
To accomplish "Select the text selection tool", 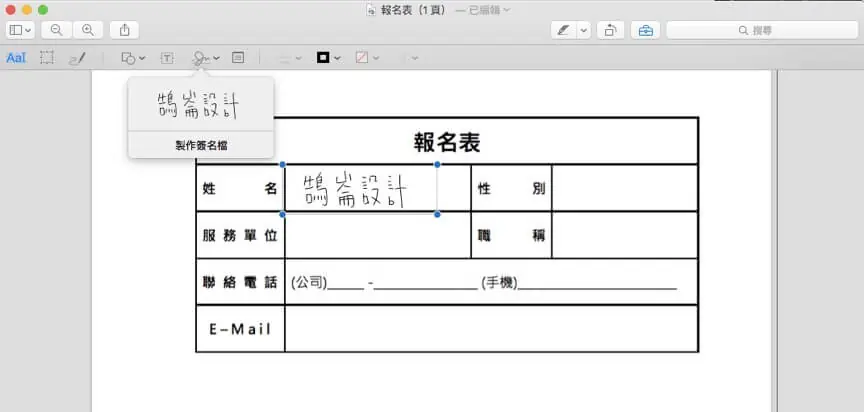I will tap(16, 58).
